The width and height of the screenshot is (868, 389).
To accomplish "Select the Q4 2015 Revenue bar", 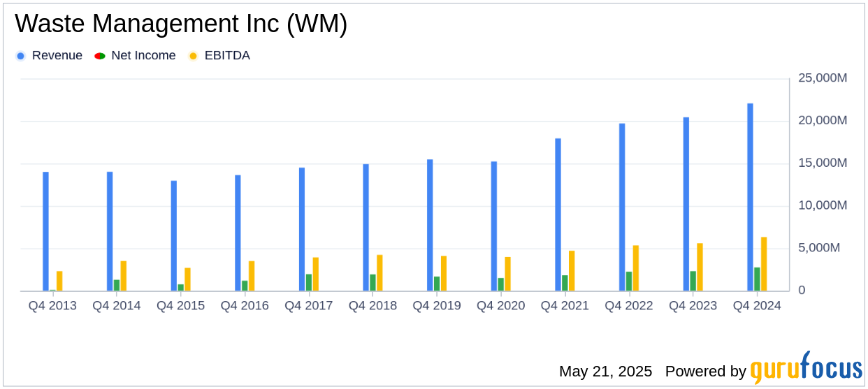I will (174, 236).
